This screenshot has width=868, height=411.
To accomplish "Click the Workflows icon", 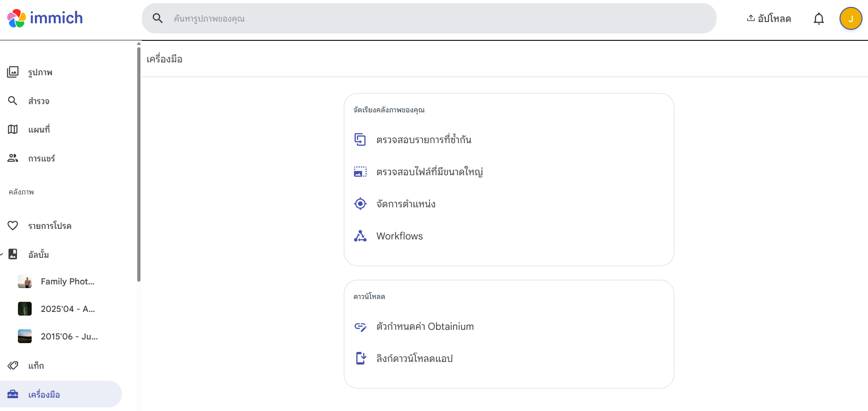I will pyautogui.click(x=360, y=236).
